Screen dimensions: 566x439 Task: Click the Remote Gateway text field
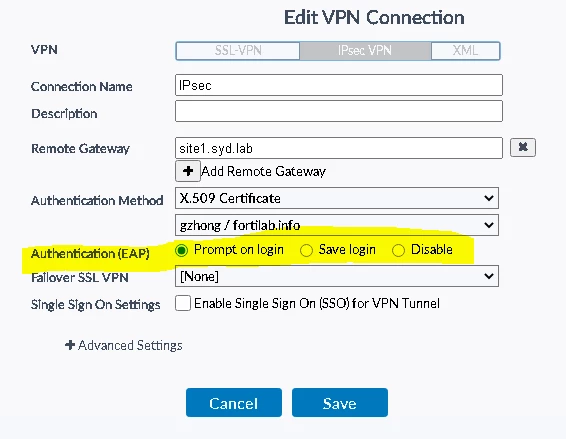click(339, 148)
